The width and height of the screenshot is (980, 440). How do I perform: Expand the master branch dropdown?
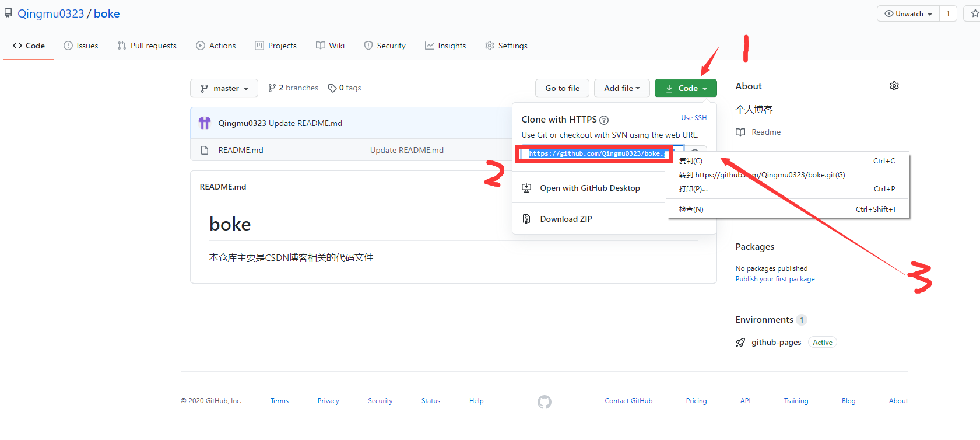(224, 88)
